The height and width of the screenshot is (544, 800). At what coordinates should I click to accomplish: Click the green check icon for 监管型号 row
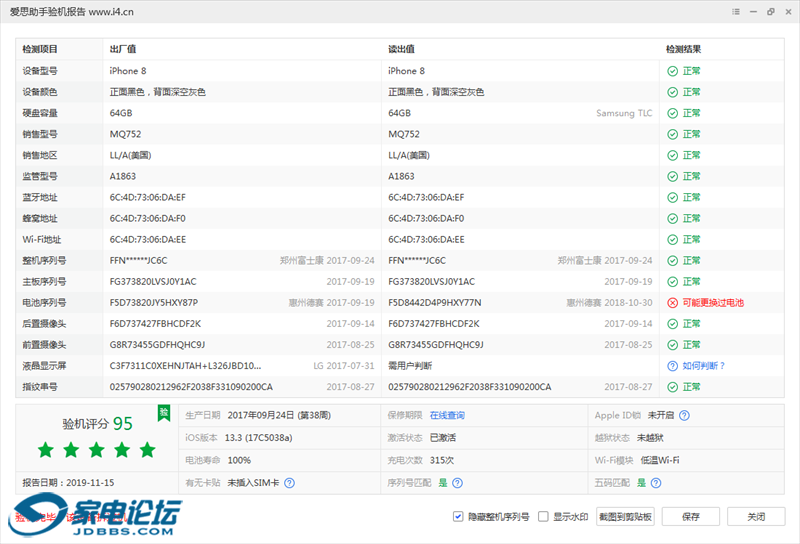(672, 177)
